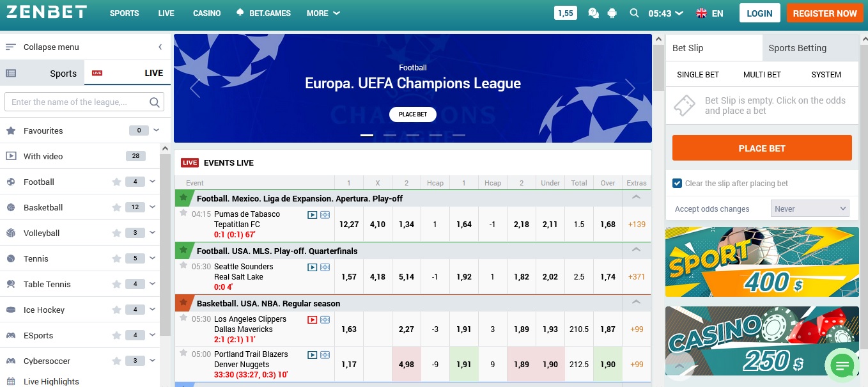Select the second banner carousel indicator
This screenshot has width=868, height=387.
(390, 135)
